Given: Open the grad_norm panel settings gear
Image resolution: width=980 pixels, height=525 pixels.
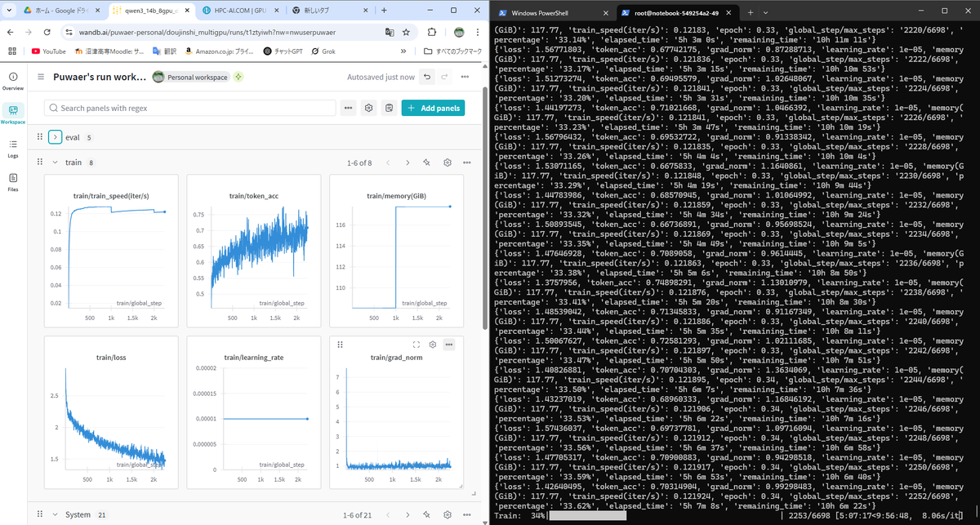Looking at the screenshot, I should click(433, 345).
